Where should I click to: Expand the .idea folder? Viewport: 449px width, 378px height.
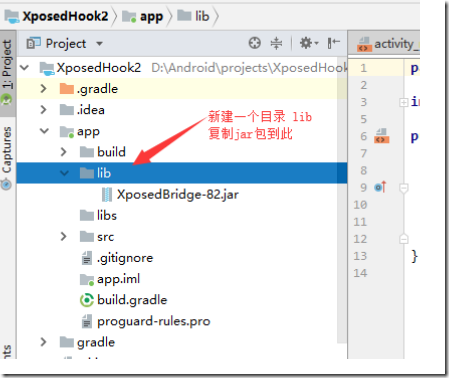tap(43, 110)
